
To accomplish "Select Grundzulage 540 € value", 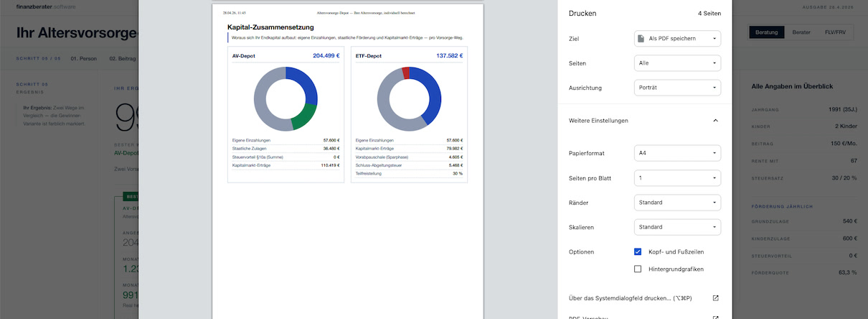I will pyautogui.click(x=849, y=221).
